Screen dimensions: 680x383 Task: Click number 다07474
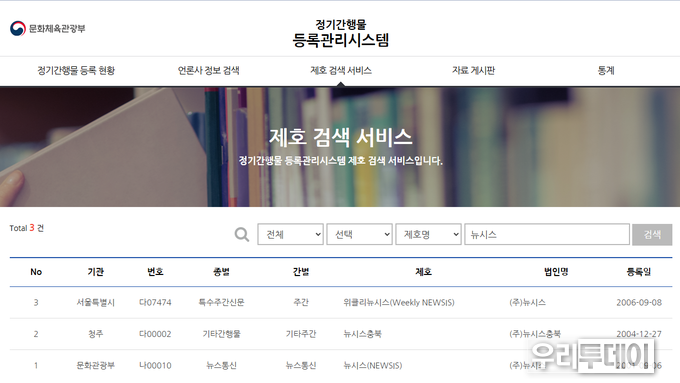point(155,302)
